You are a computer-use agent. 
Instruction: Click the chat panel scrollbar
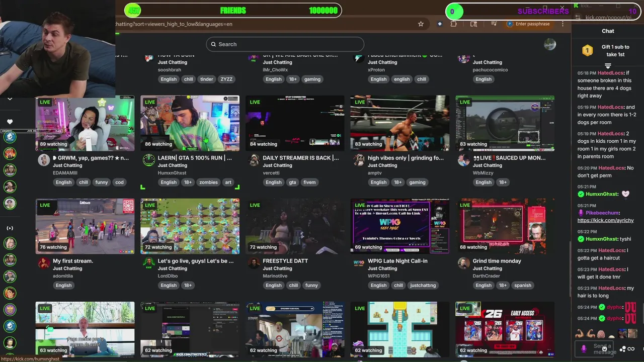(x=642, y=313)
